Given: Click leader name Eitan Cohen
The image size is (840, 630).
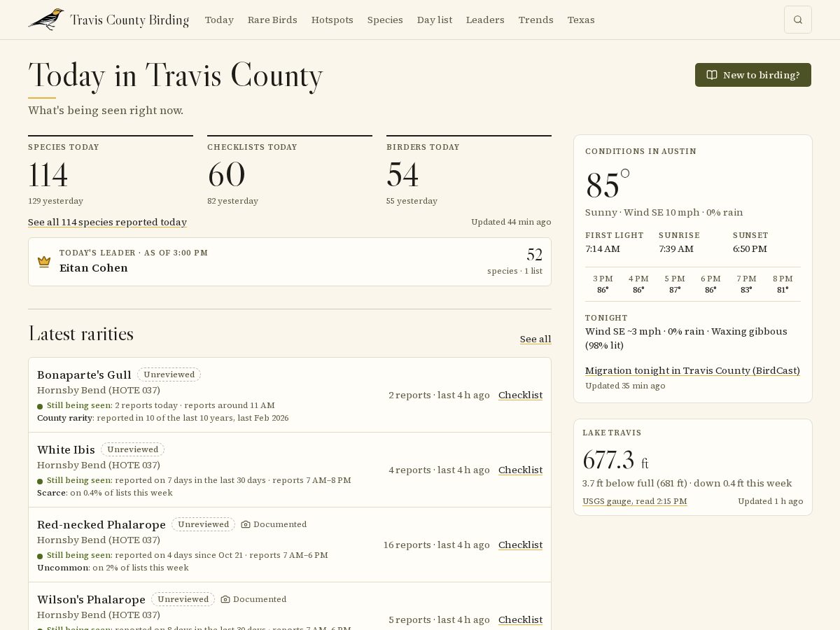Looking at the screenshot, I should (94, 268).
